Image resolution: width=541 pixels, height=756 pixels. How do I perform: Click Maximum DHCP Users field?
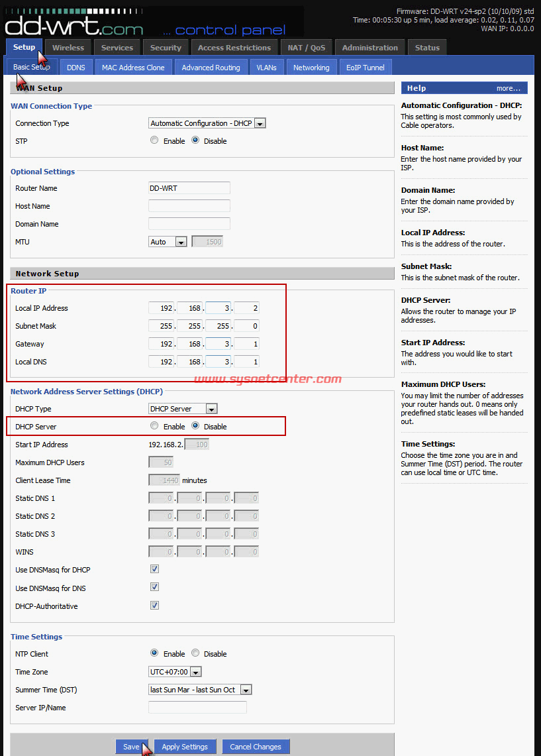pyautogui.click(x=161, y=462)
